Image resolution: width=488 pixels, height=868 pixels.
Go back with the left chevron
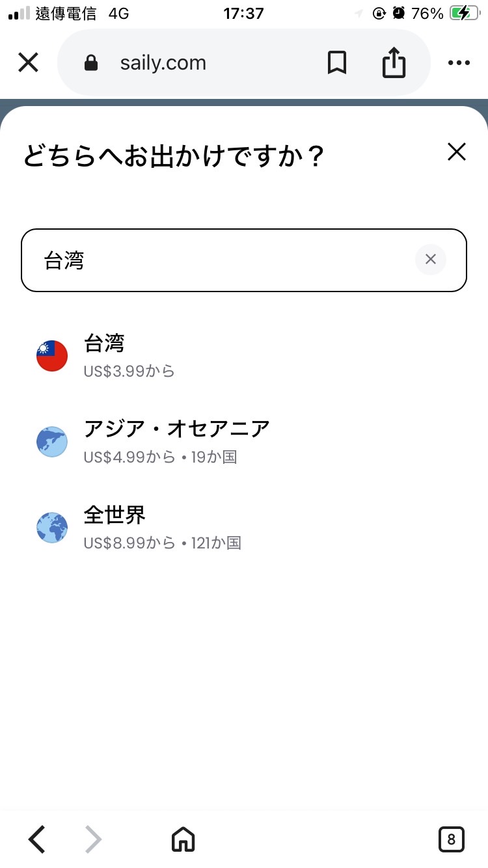[37, 839]
